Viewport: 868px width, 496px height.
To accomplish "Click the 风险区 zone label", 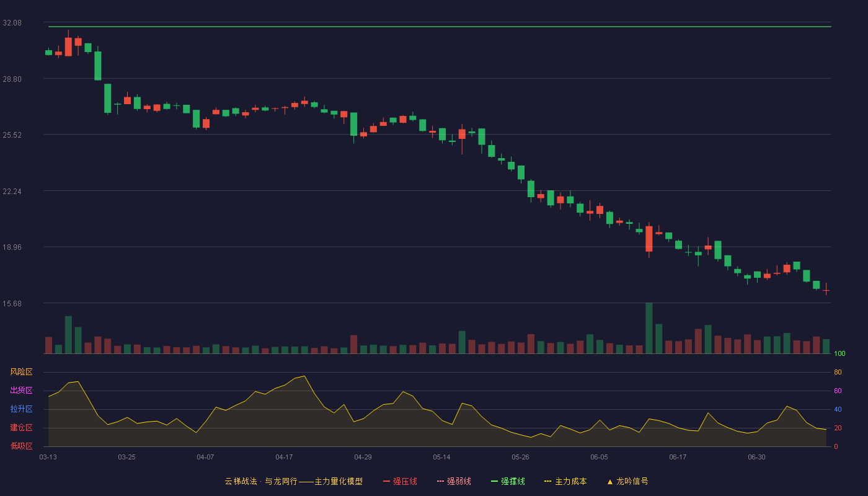I will 21,372.
